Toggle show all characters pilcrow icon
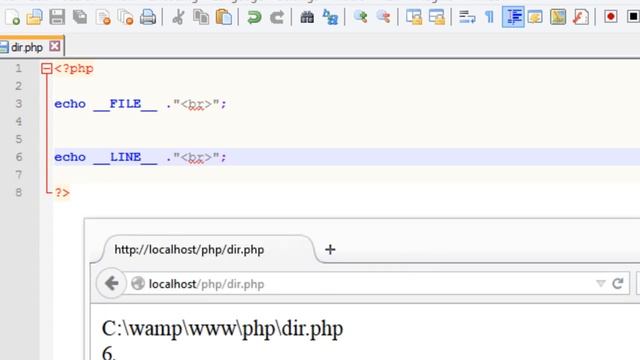Image resolution: width=640 pixels, height=360 pixels. [489, 17]
